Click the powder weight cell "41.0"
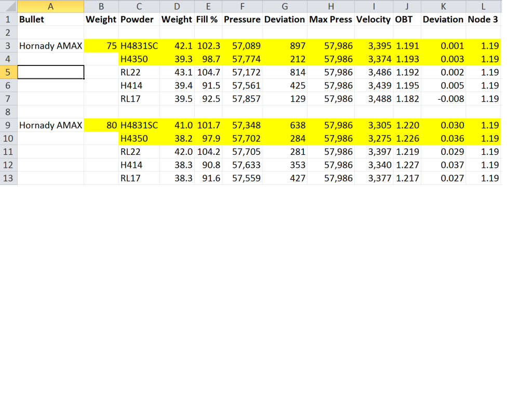 [x=177, y=125]
